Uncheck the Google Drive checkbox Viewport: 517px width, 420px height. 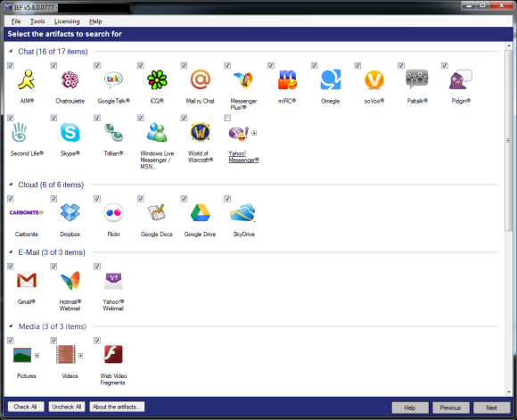[x=184, y=199]
